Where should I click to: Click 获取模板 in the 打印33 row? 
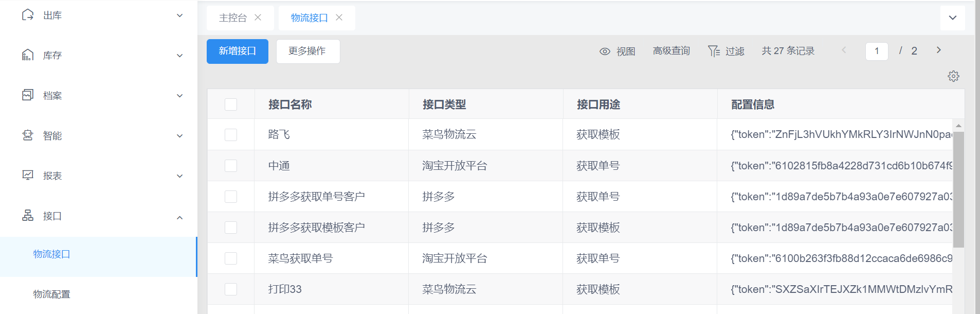(x=598, y=289)
